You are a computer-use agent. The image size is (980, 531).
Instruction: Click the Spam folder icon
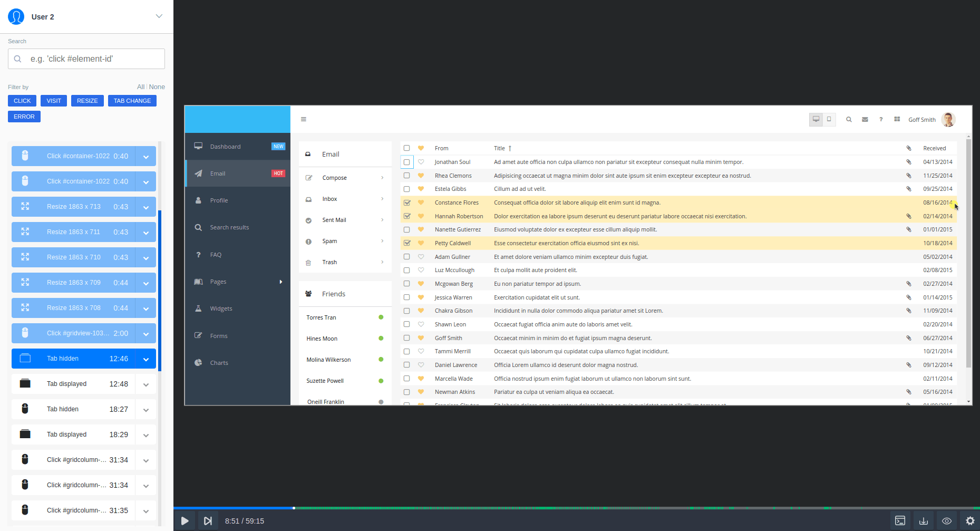click(308, 241)
